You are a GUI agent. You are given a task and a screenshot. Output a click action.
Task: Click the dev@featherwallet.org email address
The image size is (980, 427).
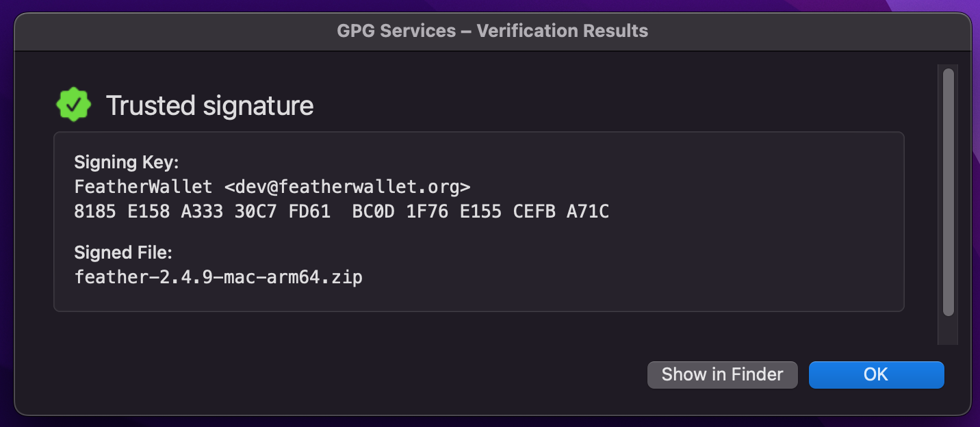click(347, 187)
